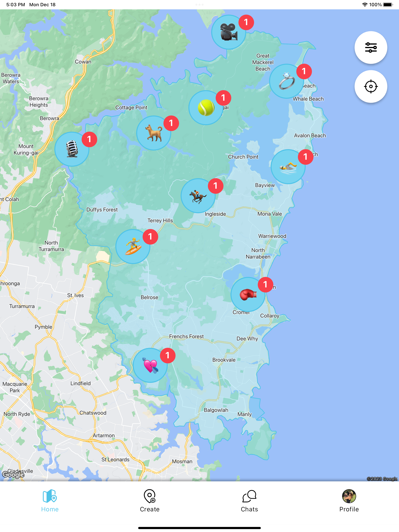The height and width of the screenshot is (532, 399).
Task: Click the Church Point map label
Action: click(x=243, y=157)
